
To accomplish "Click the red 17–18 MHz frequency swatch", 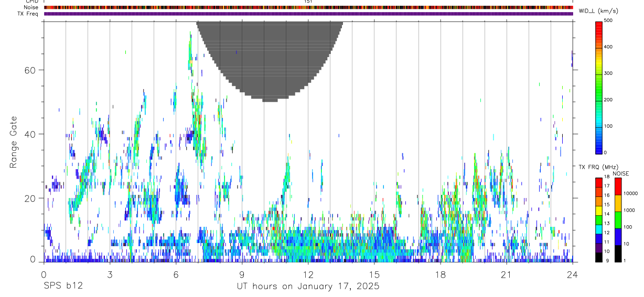I will [599, 182].
